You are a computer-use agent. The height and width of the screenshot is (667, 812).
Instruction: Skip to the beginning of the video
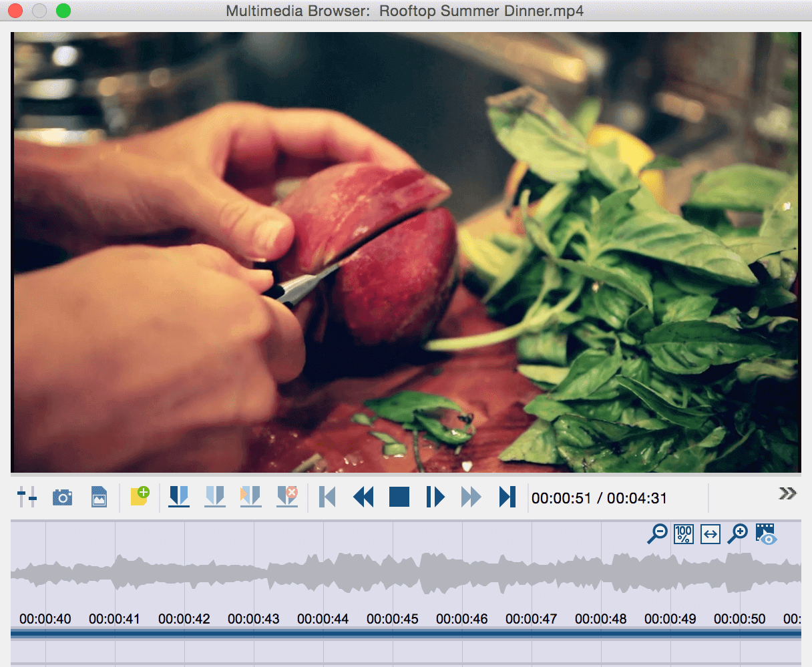coord(327,497)
